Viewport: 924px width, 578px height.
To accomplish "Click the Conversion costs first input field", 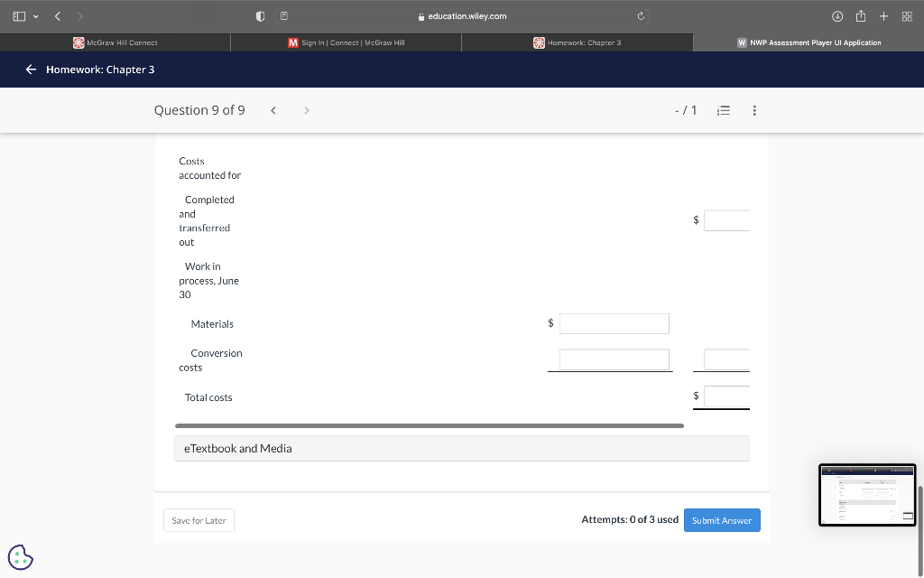I will pos(614,359).
